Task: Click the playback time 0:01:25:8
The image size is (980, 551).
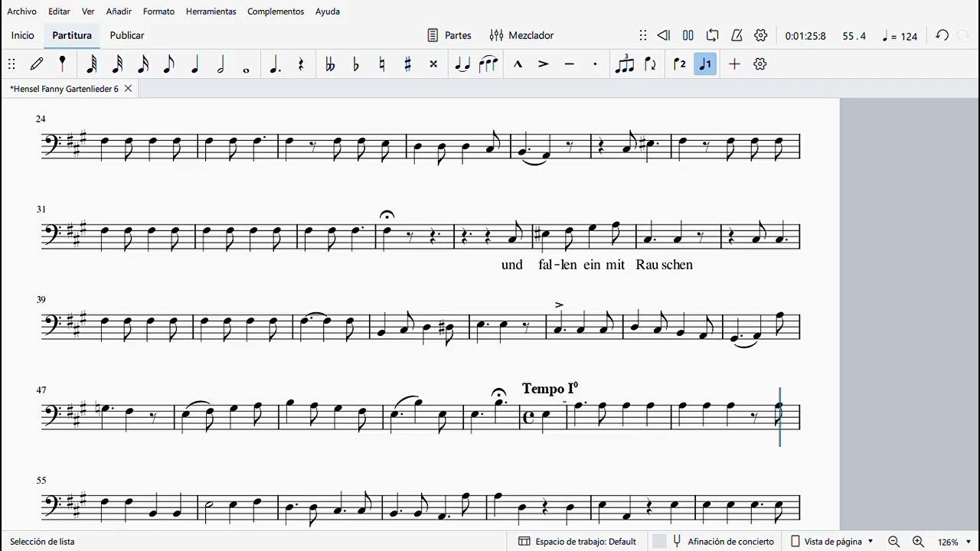Action: tap(805, 36)
